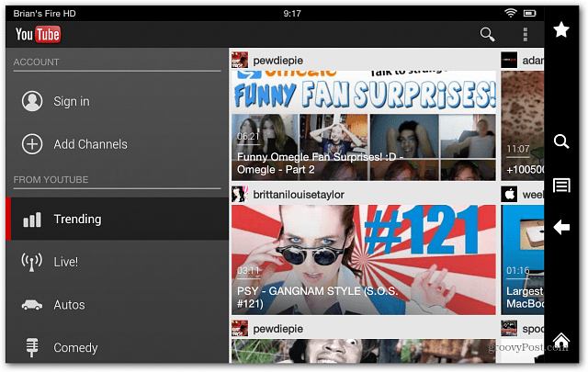The image size is (588, 372).
Task: Tap the 9:17 clock
Action: (292, 14)
